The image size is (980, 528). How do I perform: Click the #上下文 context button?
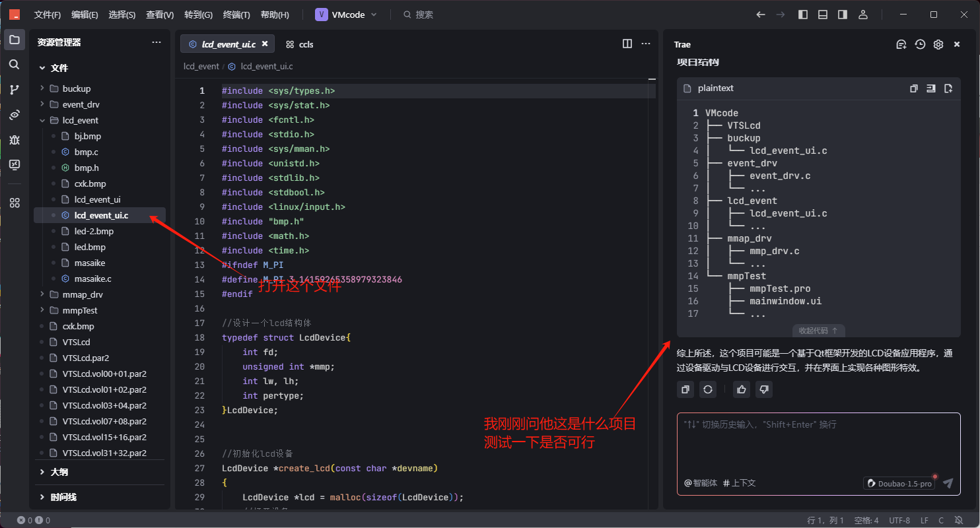740,483
